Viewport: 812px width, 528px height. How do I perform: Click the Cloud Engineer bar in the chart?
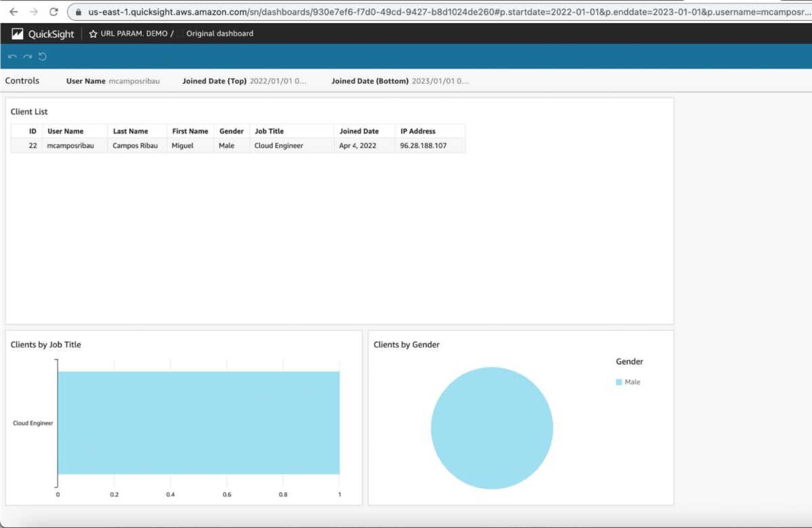click(x=198, y=423)
